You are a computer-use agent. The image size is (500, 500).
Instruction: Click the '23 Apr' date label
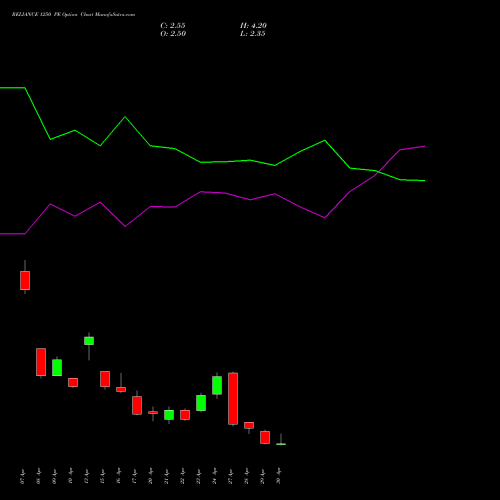(x=199, y=476)
